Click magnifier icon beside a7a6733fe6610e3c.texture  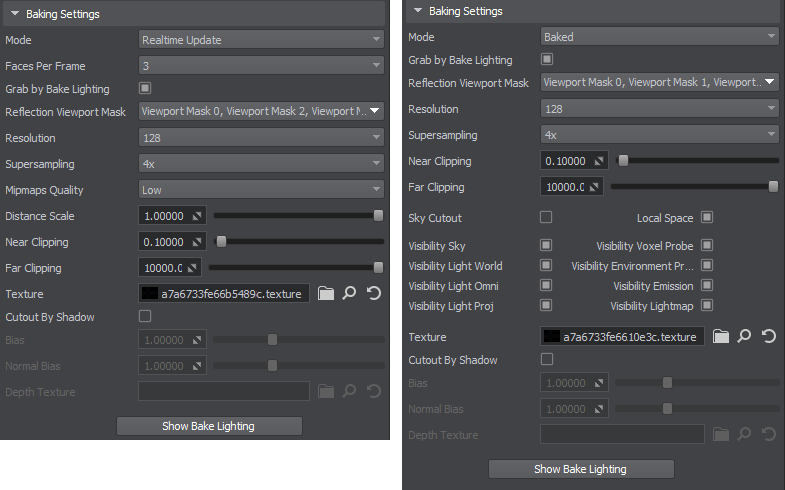point(744,337)
